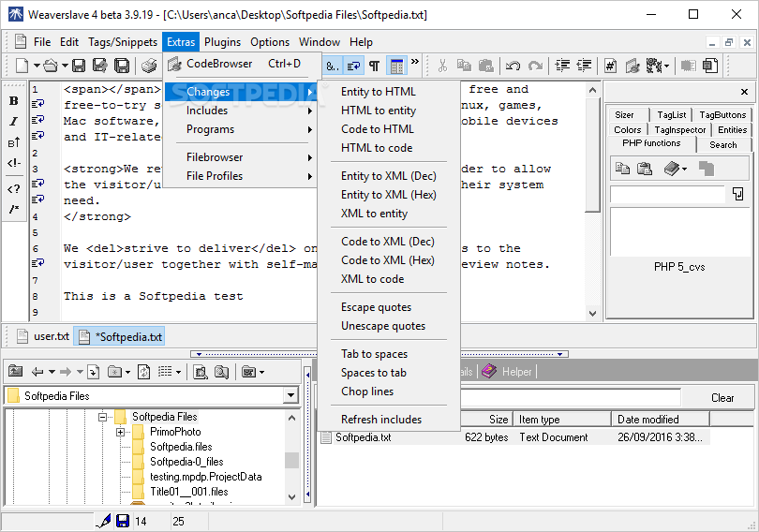Click the Italic formatting button in sidebar

[x=13, y=122]
